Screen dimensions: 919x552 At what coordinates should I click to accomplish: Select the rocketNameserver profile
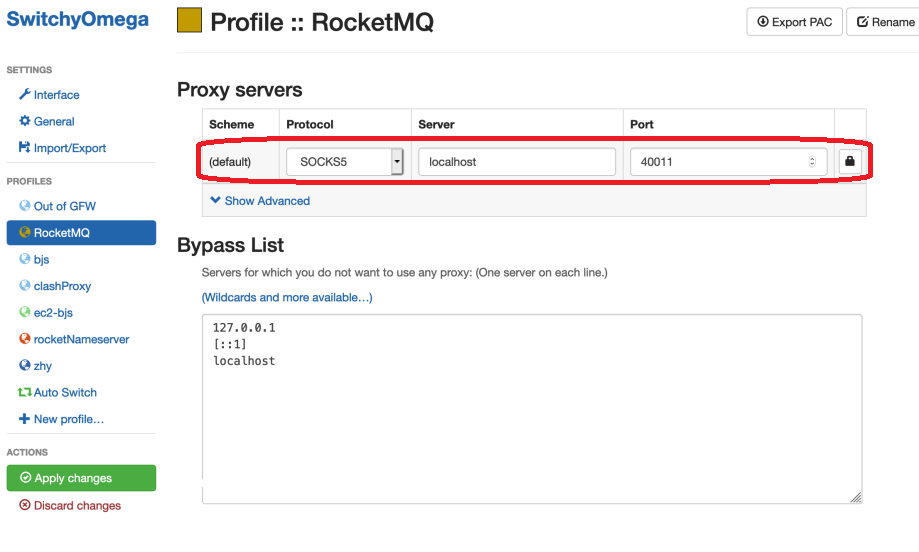tap(81, 339)
